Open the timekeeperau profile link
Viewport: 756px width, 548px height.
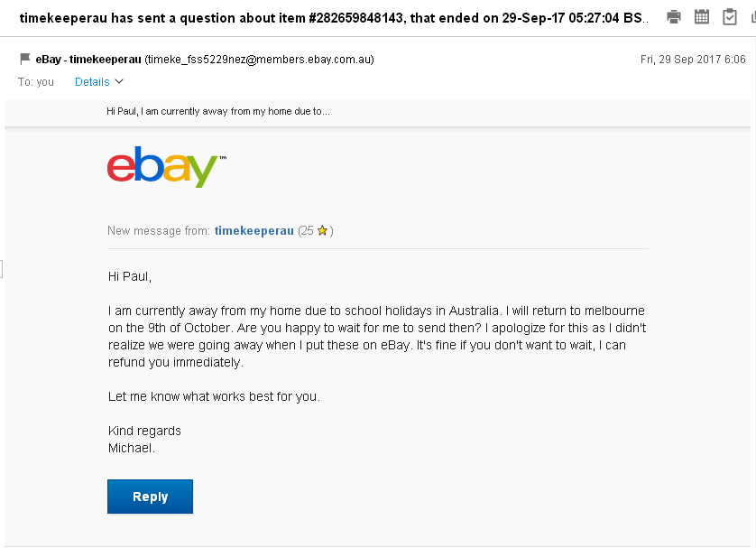[254, 231]
